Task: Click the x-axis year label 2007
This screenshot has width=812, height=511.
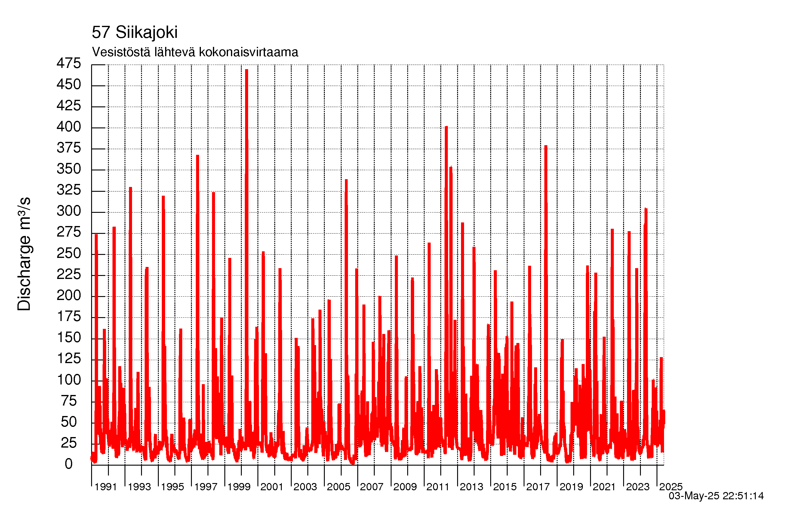Action: [372, 487]
